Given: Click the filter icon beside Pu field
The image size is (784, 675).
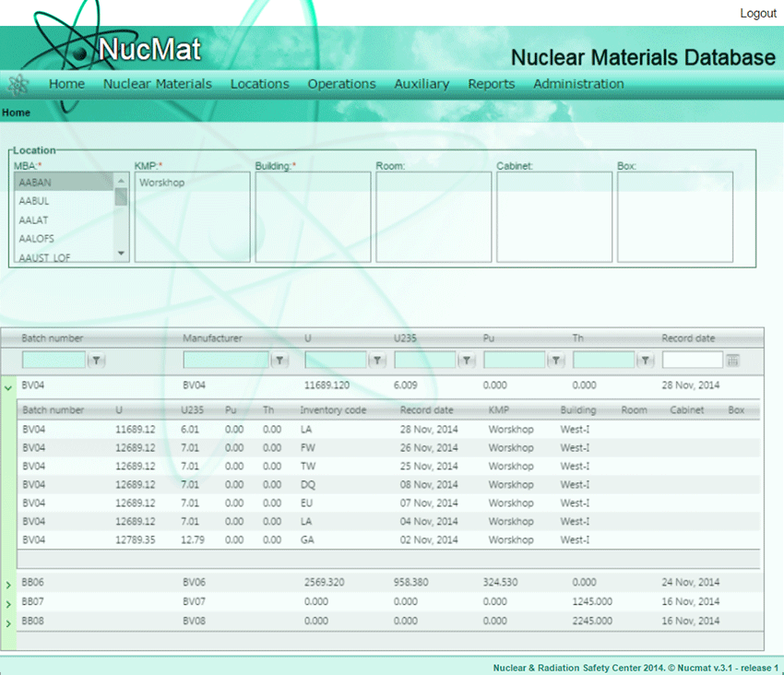Looking at the screenshot, I should pyautogui.click(x=556, y=361).
